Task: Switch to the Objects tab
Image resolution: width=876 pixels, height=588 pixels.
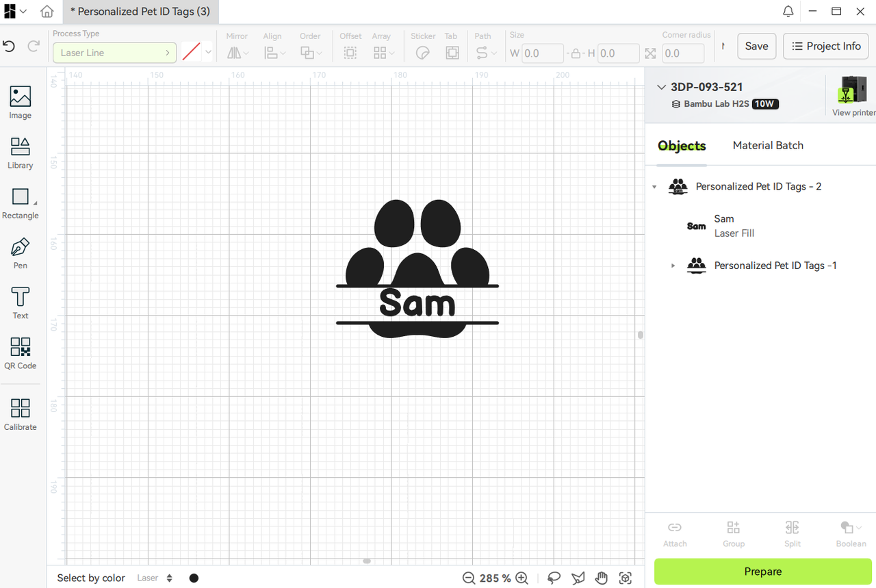Action: (682, 146)
